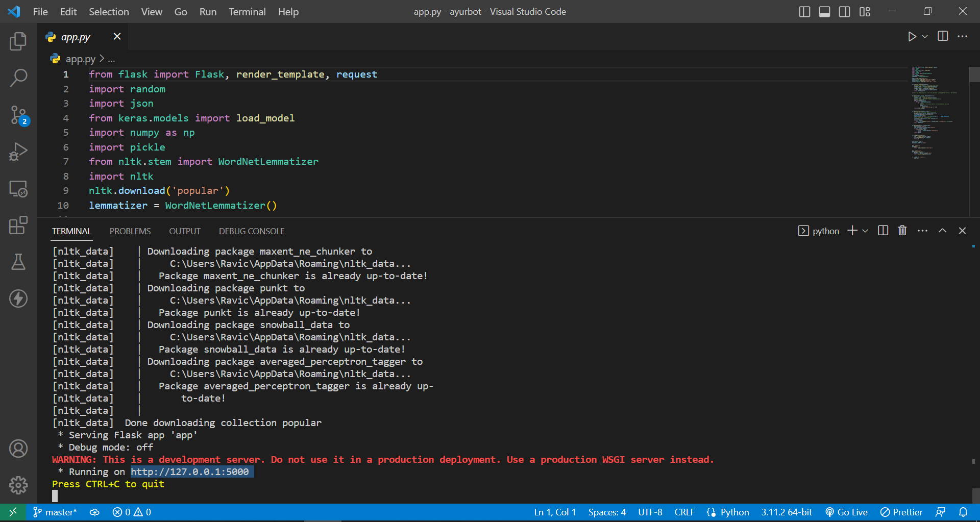Screen dimensions: 980x522
Task: Click Prettier in status bar
Action: click(902, 512)
